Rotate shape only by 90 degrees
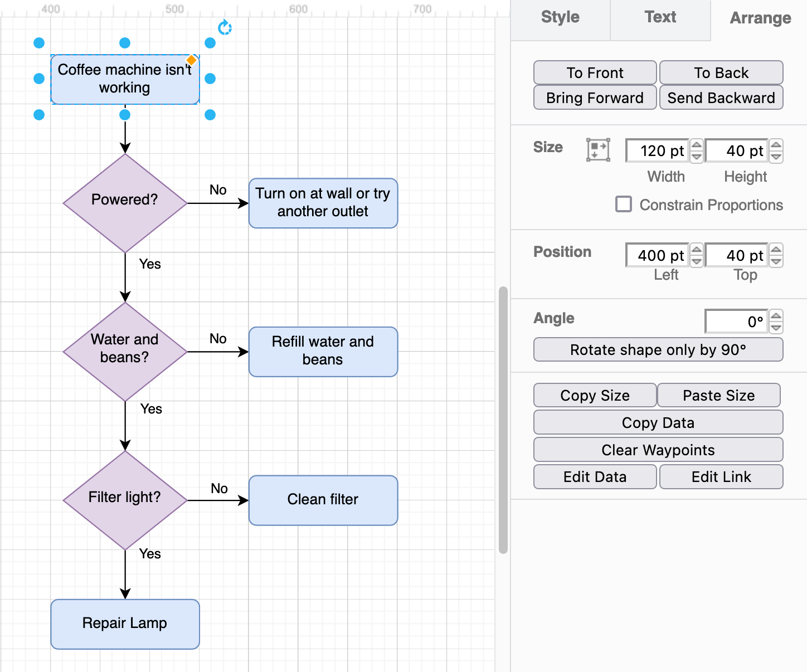This screenshot has height=672, width=807. tap(658, 349)
